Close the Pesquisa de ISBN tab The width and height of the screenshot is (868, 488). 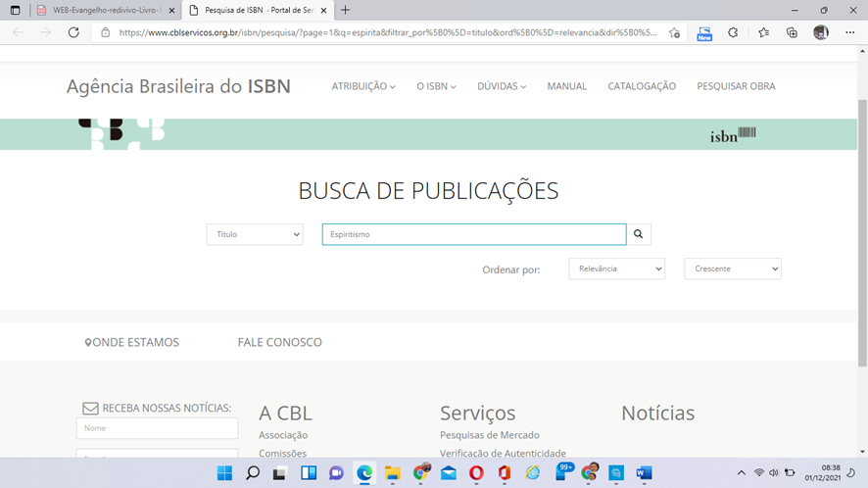(324, 10)
